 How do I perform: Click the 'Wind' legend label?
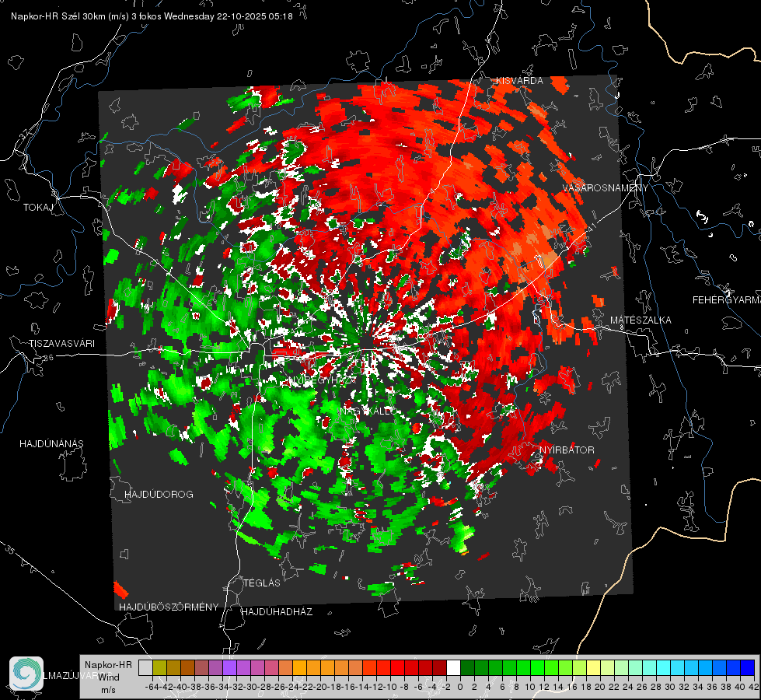click(x=109, y=677)
